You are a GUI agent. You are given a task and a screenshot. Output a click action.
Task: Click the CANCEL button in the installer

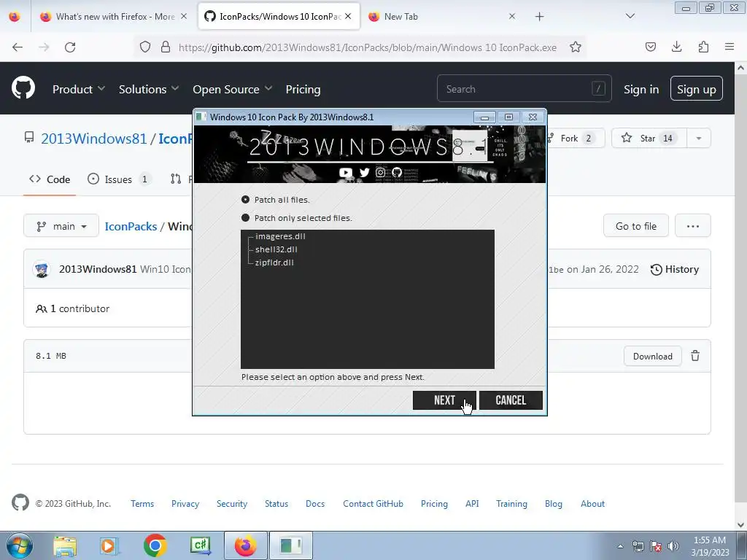click(511, 400)
